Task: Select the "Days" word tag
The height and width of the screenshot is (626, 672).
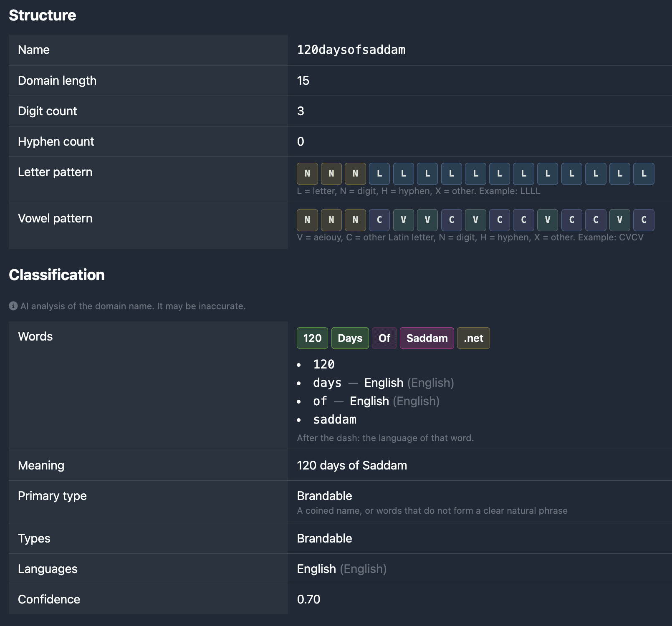Action: click(x=350, y=338)
